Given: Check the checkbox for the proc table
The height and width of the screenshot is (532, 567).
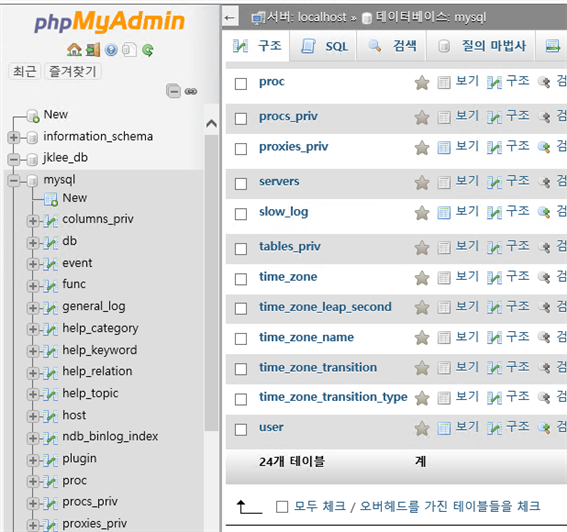Looking at the screenshot, I should [241, 84].
